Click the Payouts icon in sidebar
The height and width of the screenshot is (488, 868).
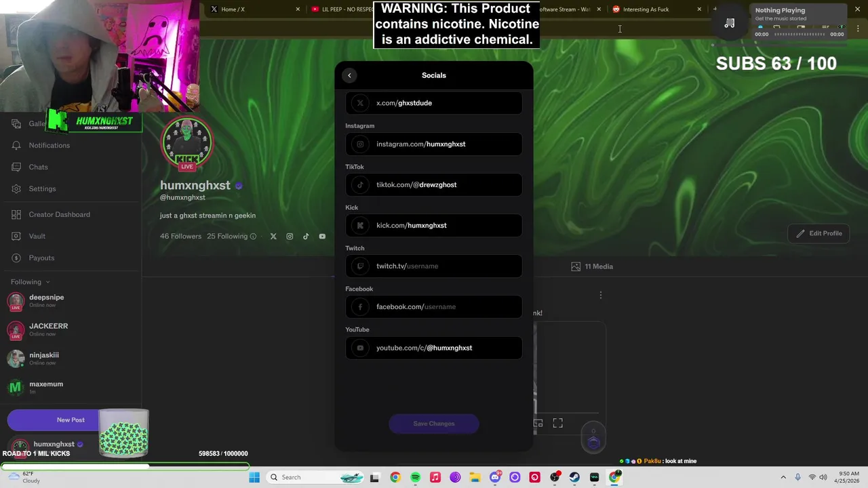point(16,258)
